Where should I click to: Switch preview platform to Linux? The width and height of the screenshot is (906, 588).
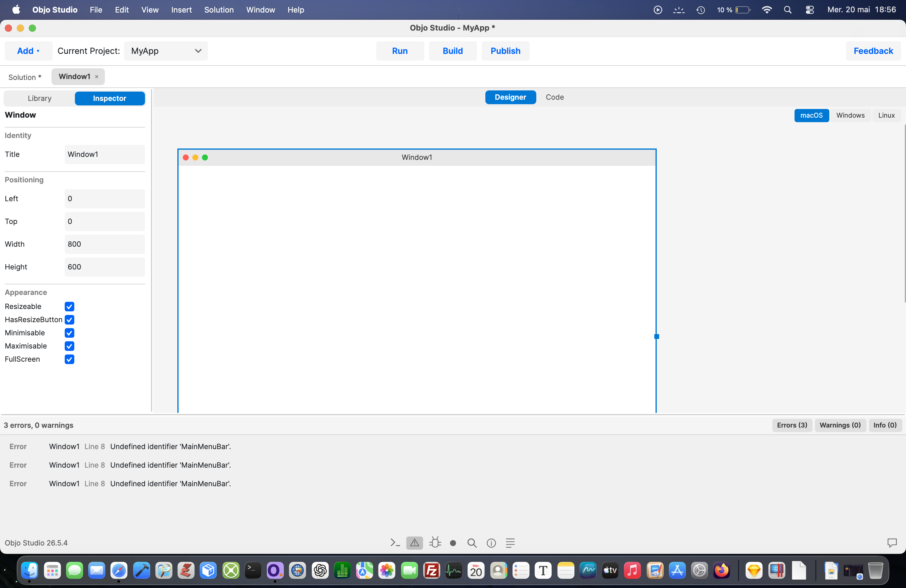(x=886, y=115)
